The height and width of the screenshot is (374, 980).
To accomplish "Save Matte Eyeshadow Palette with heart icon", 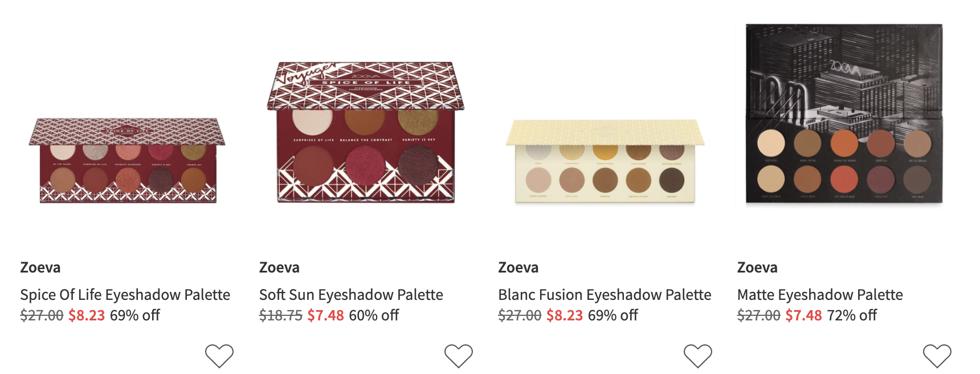I will coord(937,356).
